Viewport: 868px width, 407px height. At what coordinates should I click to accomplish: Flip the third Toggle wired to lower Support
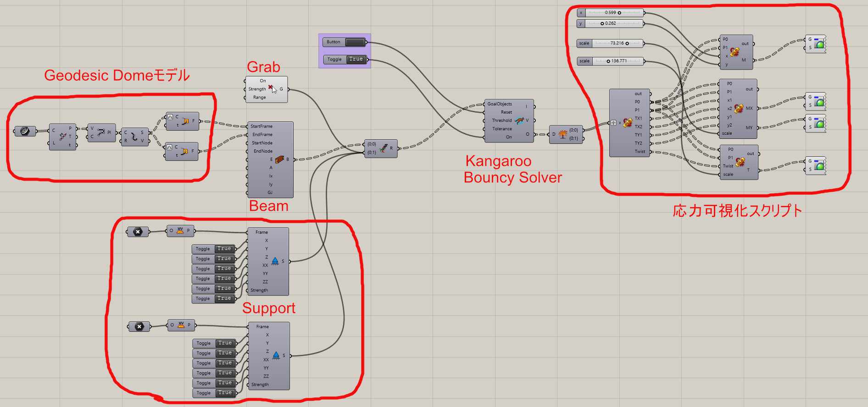(x=225, y=363)
